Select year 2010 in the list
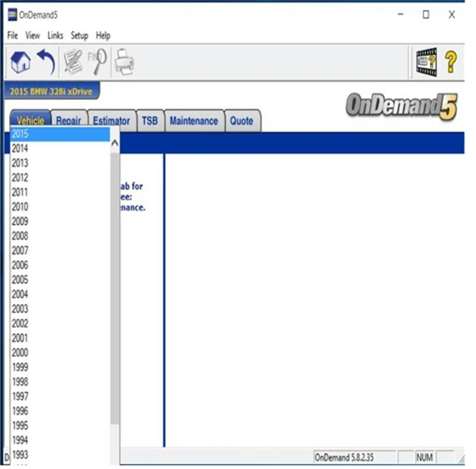 click(60, 207)
